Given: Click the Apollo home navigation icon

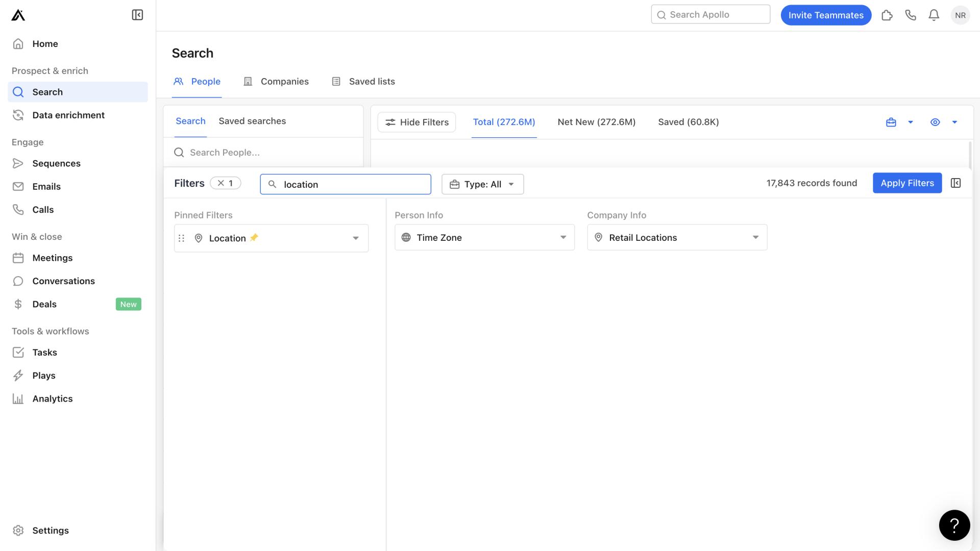Looking at the screenshot, I should pos(17,15).
